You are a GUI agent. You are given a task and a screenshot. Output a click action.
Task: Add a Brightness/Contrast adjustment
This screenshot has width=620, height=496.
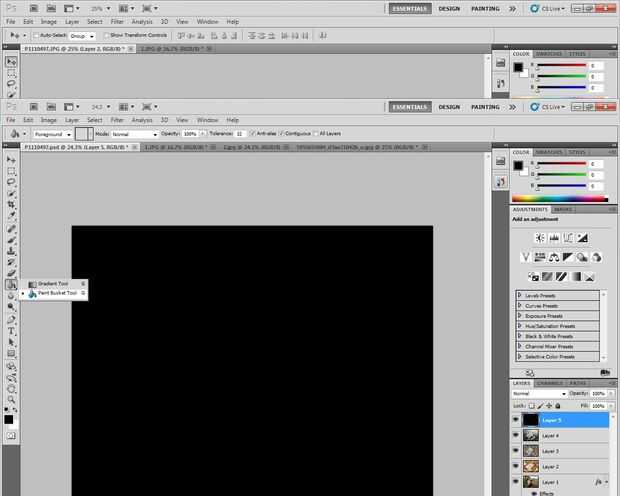click(540, 238)
